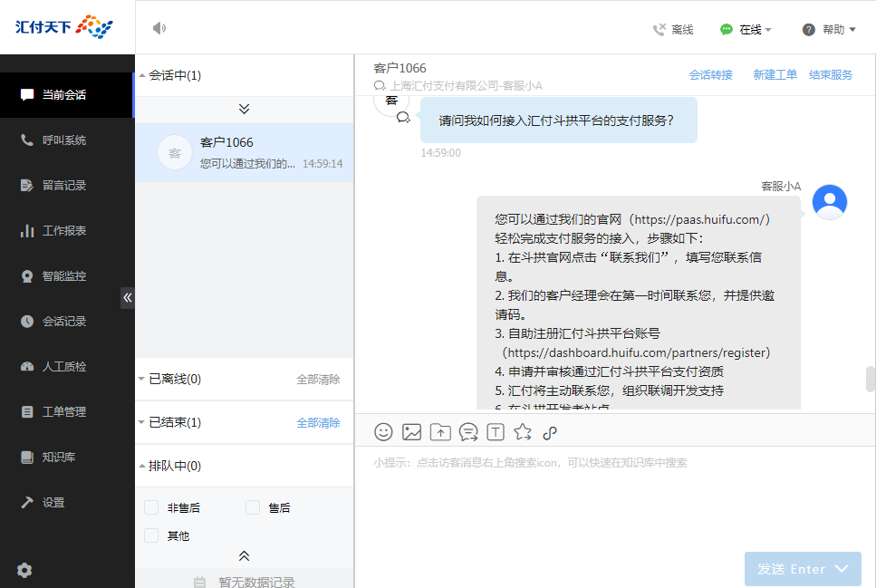
Task: Click the 客服小A agent avatar
Action: [x=830, y=202]
